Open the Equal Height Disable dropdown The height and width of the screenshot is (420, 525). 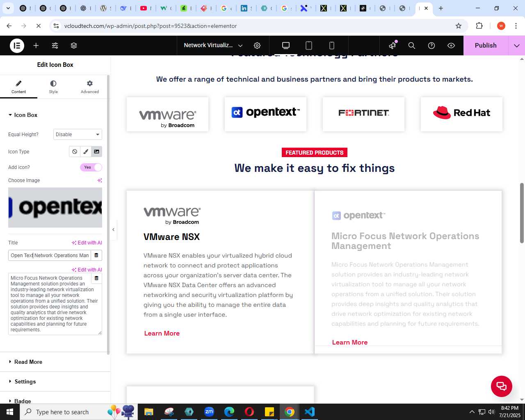pos(78,135)
